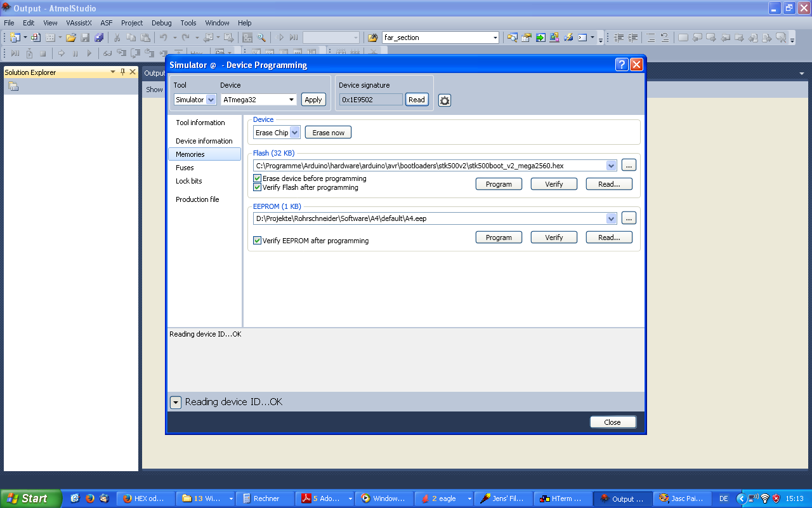Image resolution: width=812 pixels, height=508 pixels.
Task: Select Tool information in side list
Action: pos(200,123)
